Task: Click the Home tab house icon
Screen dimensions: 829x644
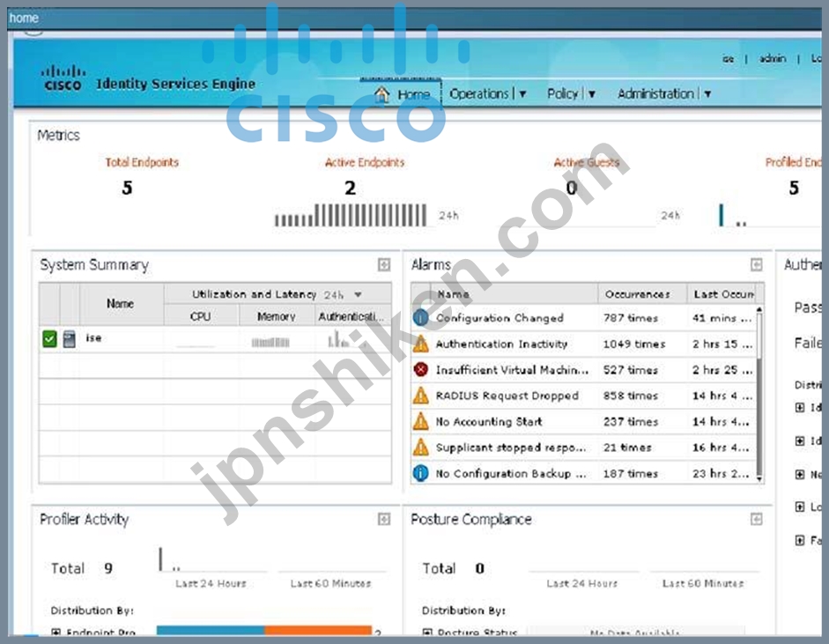Action: (x=381, y=94)
